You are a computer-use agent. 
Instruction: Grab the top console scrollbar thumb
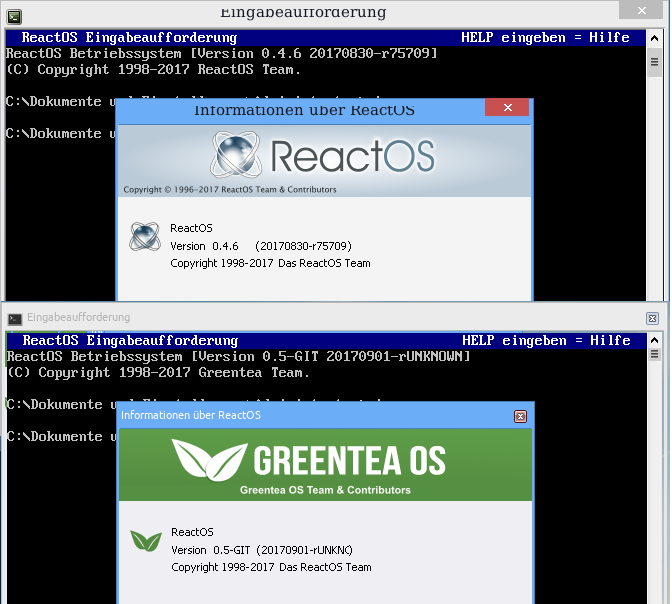(x=654, y=62)
